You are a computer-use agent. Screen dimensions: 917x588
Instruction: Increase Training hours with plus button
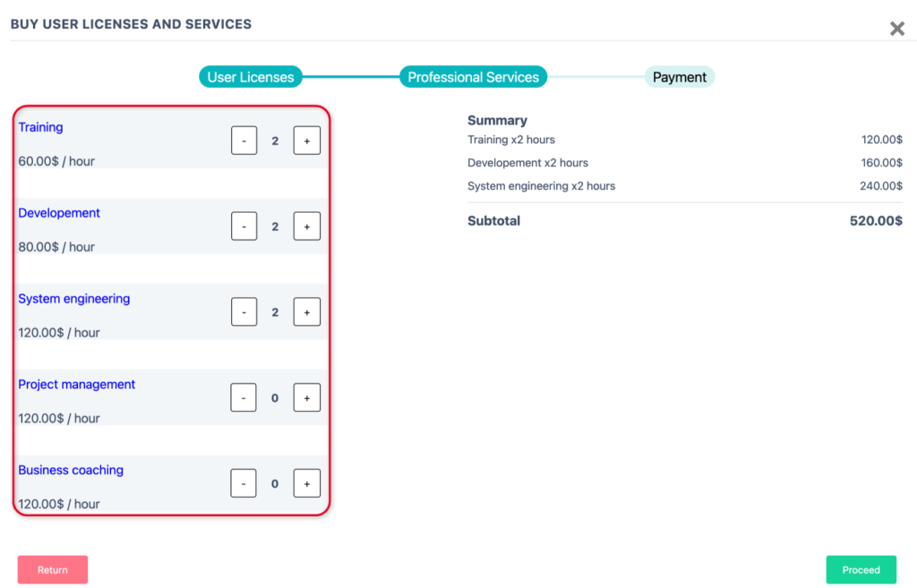[x=306, y=141]
